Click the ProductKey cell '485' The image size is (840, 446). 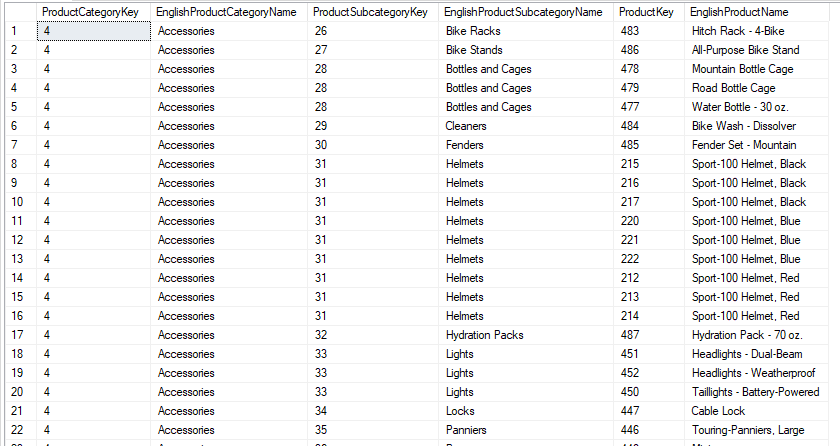649,145
